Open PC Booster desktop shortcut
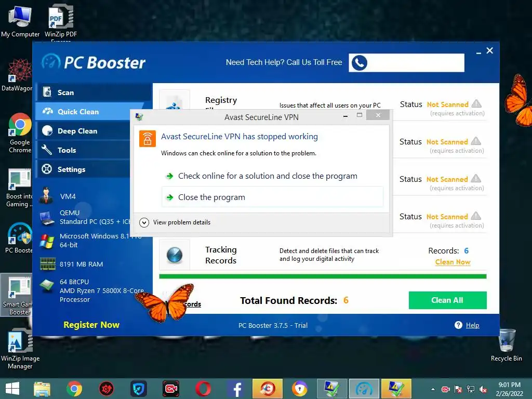This screenshot has height=399, width=532. 19,238
